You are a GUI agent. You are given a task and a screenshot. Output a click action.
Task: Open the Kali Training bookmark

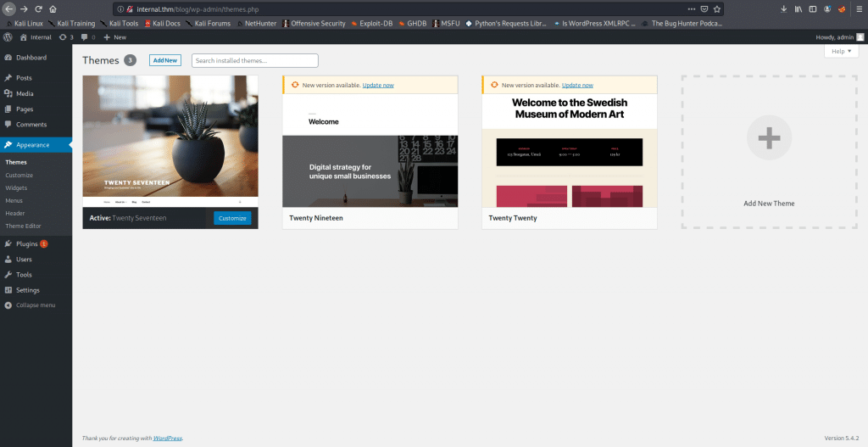(x=71, y=23)
